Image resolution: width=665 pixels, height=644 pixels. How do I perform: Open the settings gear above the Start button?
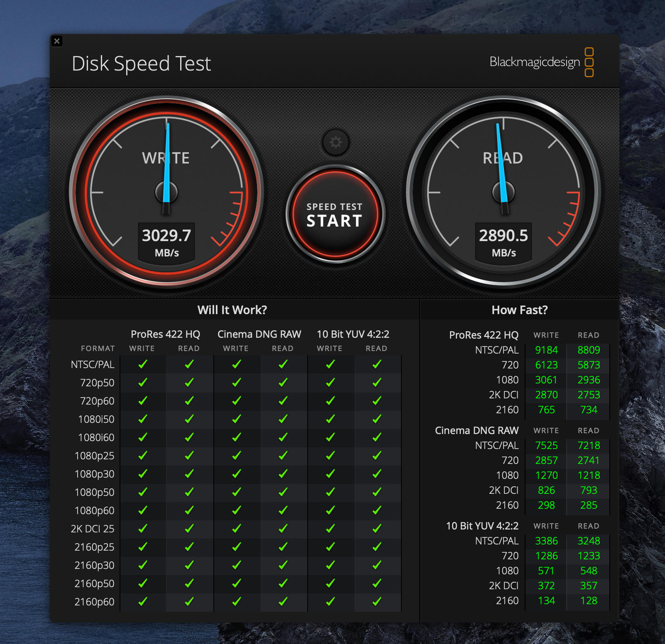pyautogui.click(x=335, y=142)
